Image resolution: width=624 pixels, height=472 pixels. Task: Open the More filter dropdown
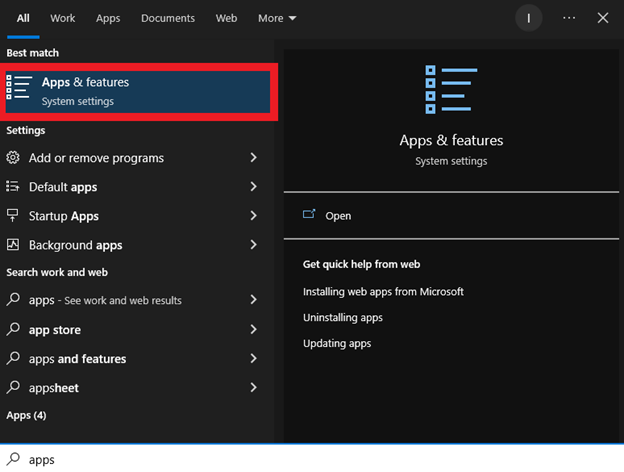point(277,18)
